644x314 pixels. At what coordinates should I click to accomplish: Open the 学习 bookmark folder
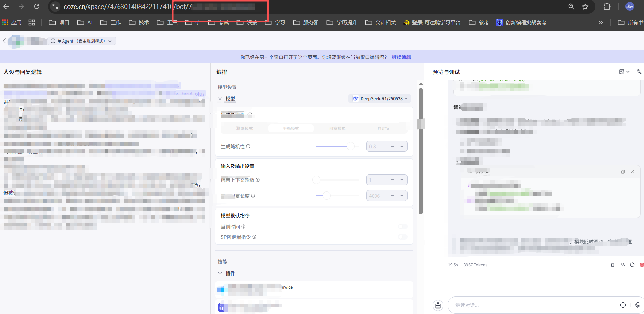pos(275,22)
